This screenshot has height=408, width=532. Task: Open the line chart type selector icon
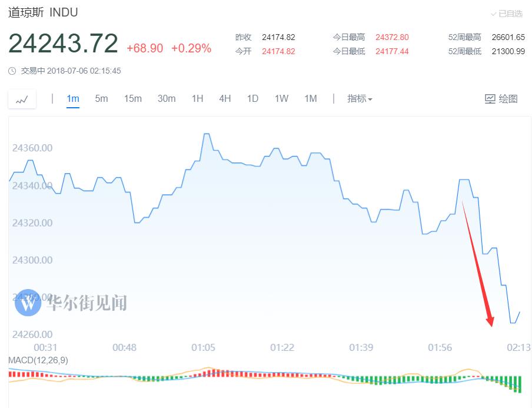22,99
